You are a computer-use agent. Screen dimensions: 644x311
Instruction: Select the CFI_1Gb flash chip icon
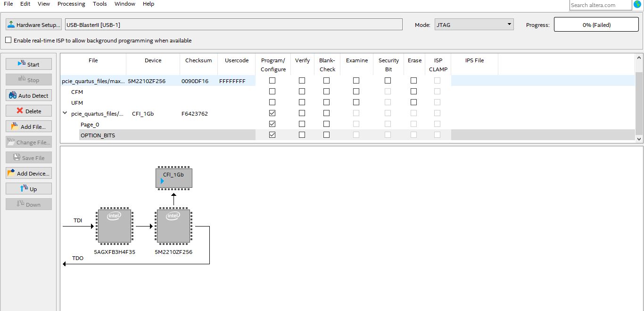tap(173, 178)
